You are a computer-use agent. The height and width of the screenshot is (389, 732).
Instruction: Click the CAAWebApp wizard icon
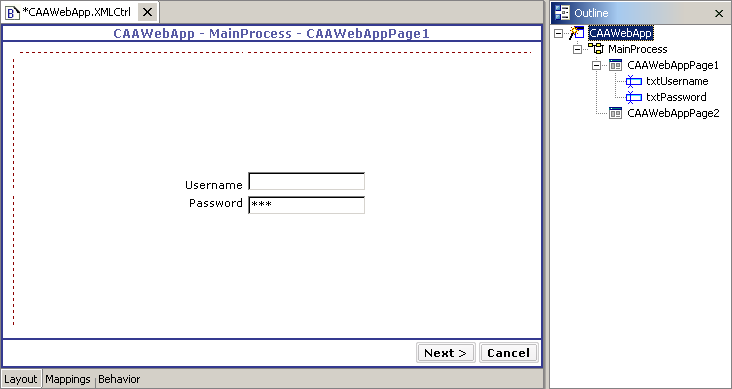pyautogui.click(x=577, y=33)
